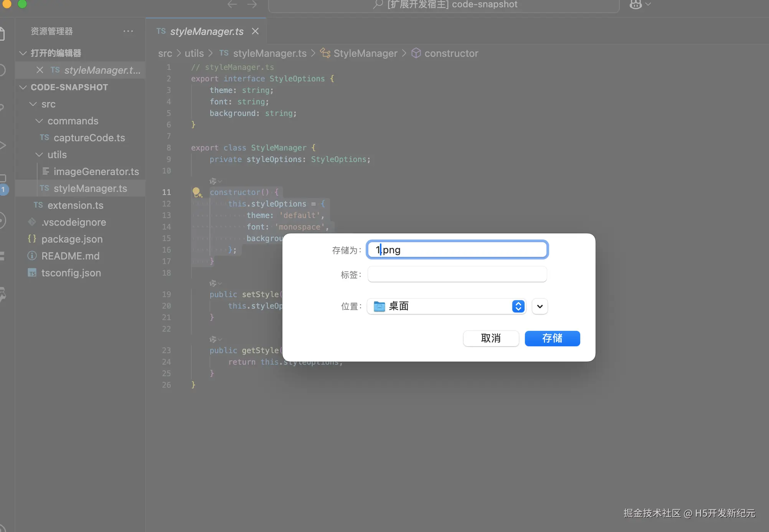Close styleManager.ts in the open editors list
769x532 pixels.
[x=40, y=70]
